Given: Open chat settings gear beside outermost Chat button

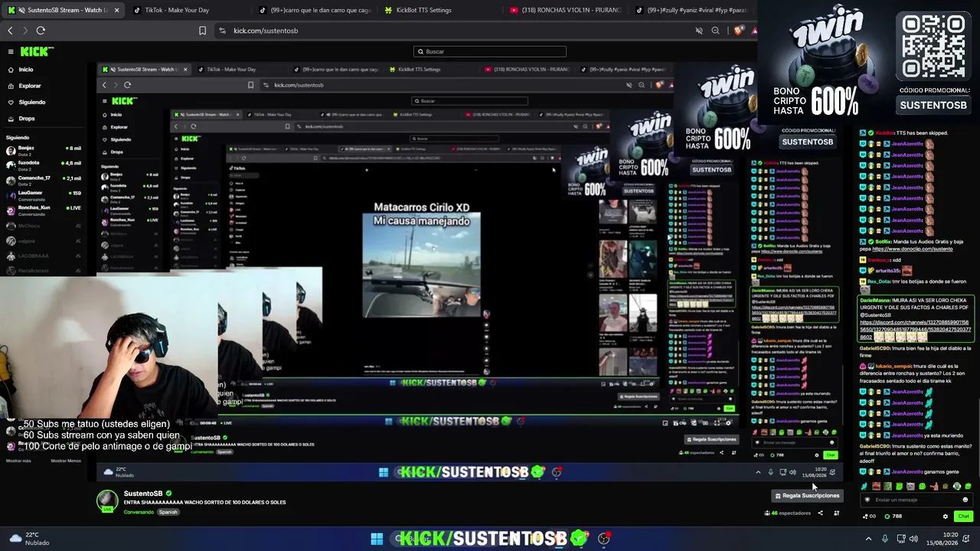Looking at the screenshot, I should (x=945, y=517).
